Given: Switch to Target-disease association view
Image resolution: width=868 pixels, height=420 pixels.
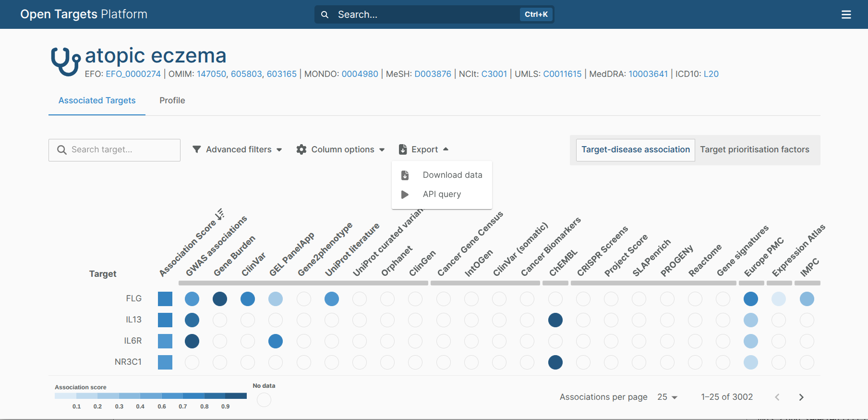Looking at the screenshot, I should coord(635,149).
